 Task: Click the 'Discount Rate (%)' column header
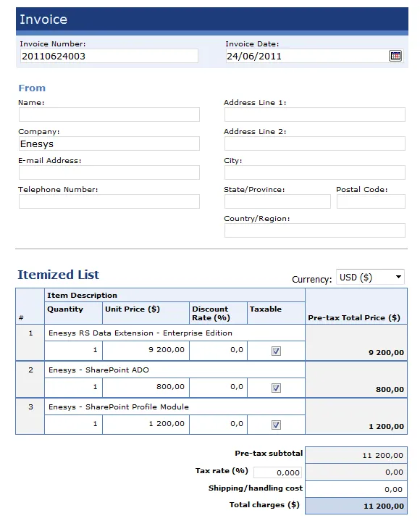211,313
